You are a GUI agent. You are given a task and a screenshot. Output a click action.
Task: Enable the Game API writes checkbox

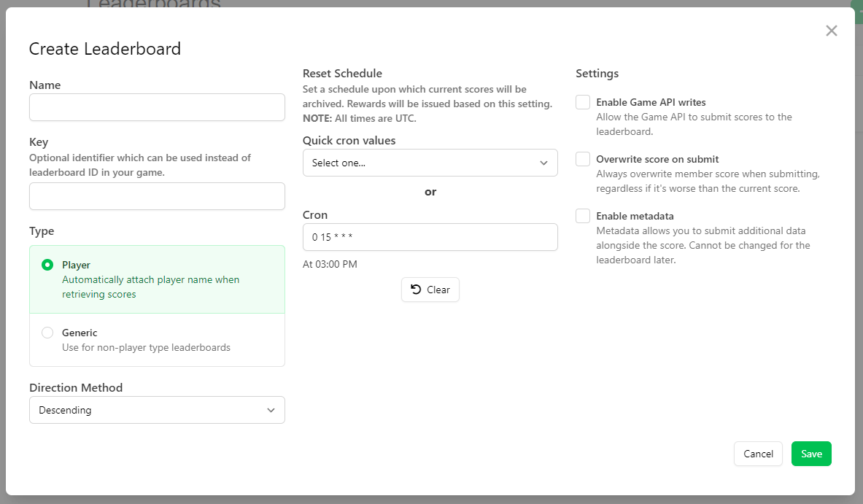[583, 103]
